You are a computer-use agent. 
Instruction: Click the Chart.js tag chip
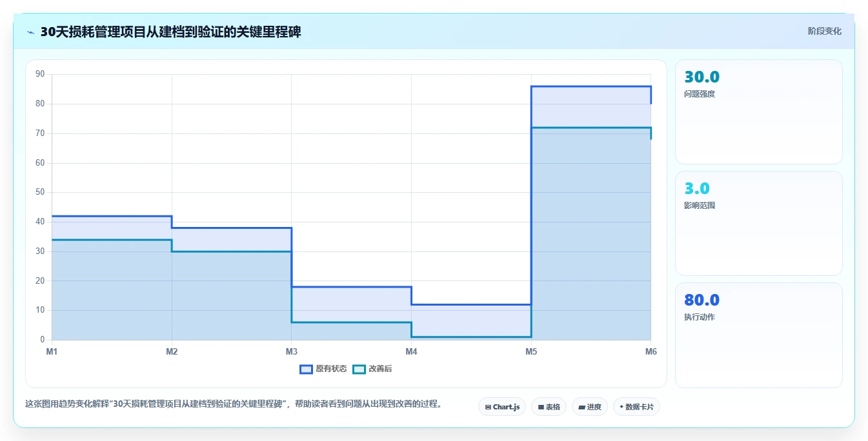pos(502,407)
